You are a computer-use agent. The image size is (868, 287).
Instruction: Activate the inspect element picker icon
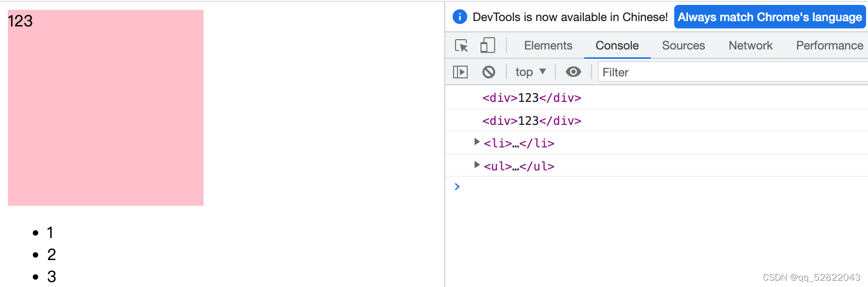(461, 46)
